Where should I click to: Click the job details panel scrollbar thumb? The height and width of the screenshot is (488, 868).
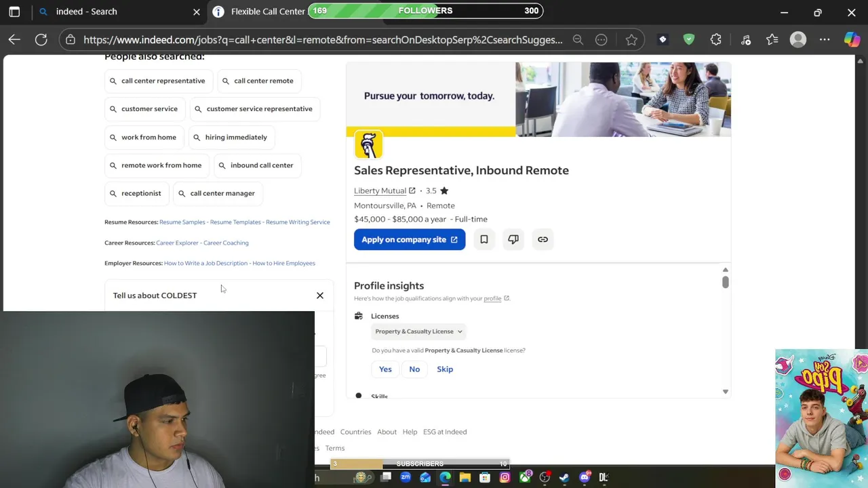pos(725,282)
